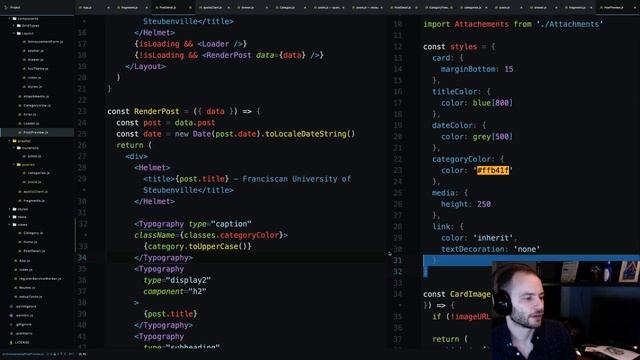
Task: Click the GridTypes folder icon
Action: (19, 26)
